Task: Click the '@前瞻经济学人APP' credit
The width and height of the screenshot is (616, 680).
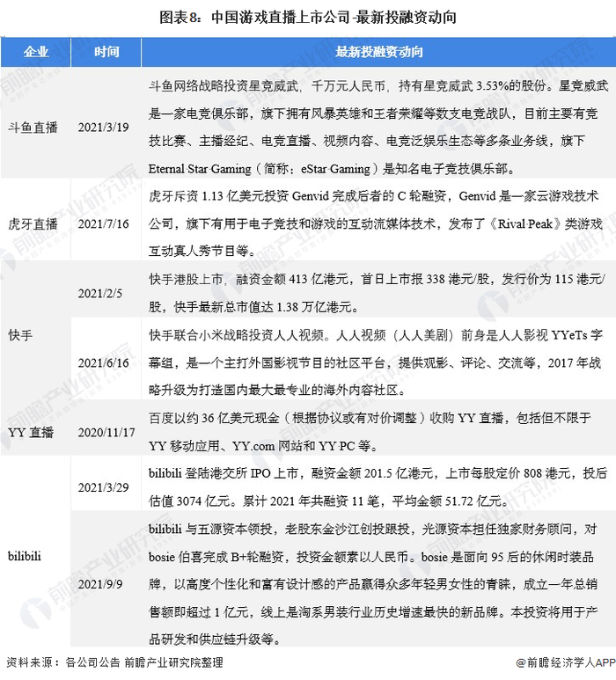Action: click(566, 662)
